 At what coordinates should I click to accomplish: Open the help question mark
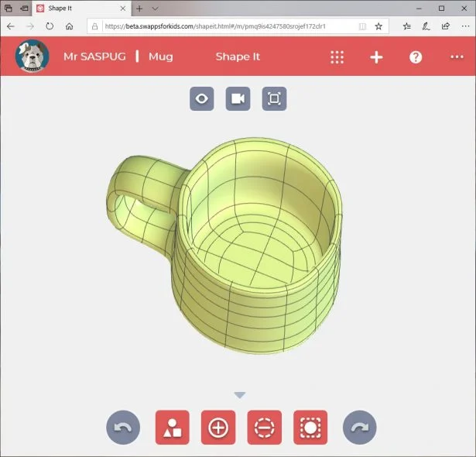[416, 57]
